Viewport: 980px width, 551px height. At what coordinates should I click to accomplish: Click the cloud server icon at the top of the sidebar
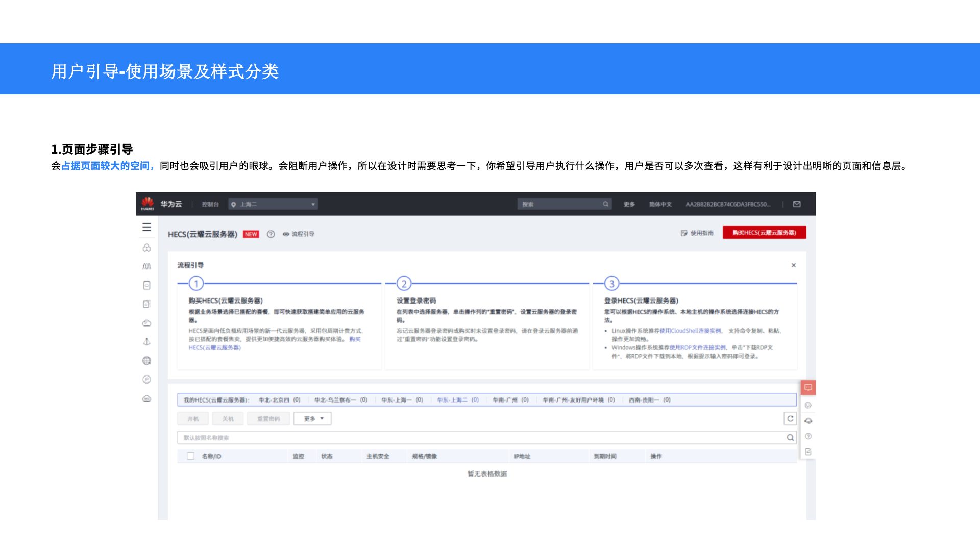click(x=146, y=247)
